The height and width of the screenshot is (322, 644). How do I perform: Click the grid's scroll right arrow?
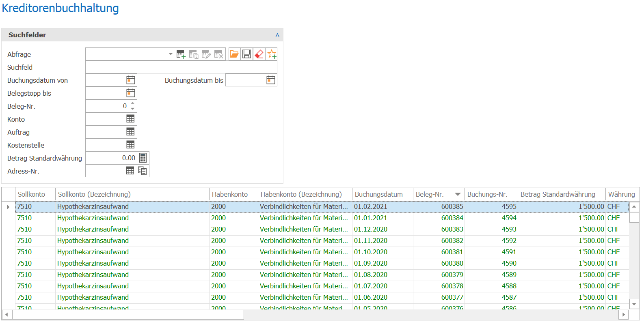coord(624,315)
